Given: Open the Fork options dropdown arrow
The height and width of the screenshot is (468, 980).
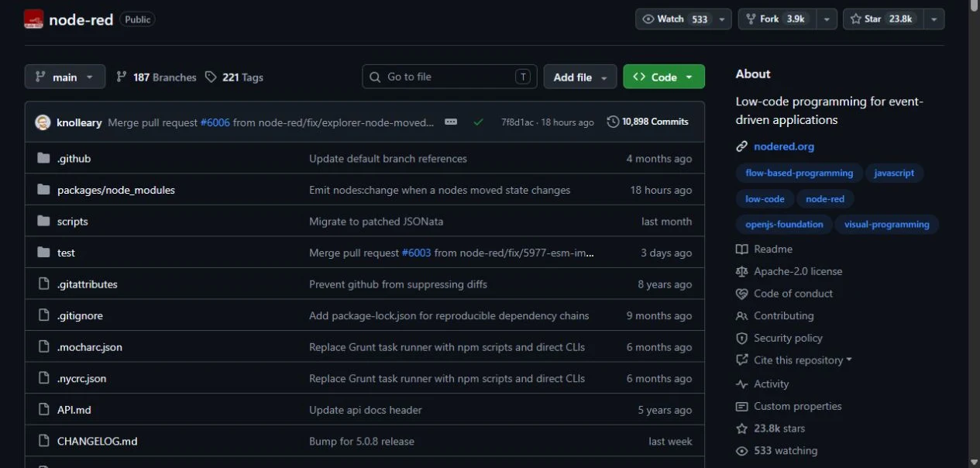Looking at the screenshot, I should pos(827,19).
